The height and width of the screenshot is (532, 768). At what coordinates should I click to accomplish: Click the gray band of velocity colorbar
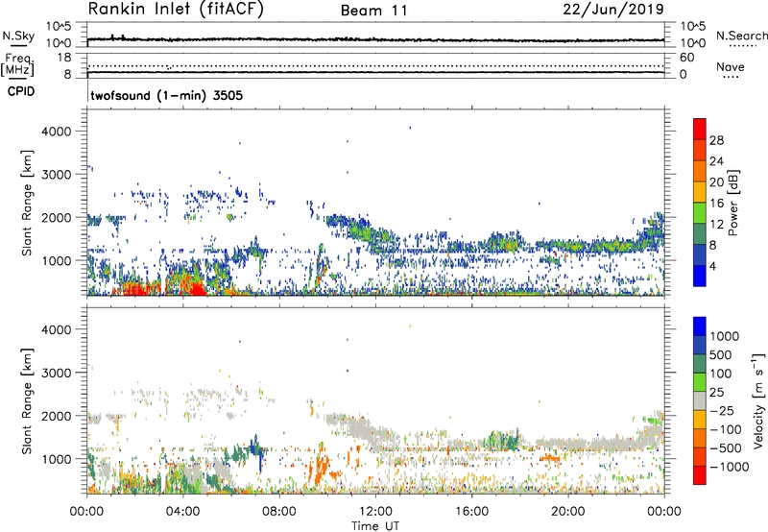[700, 400]
